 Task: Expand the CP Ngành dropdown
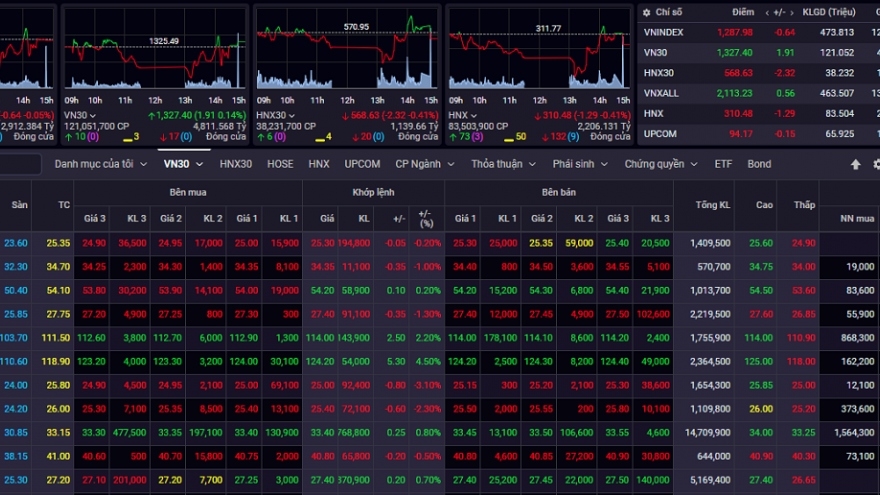pos(452,164)
